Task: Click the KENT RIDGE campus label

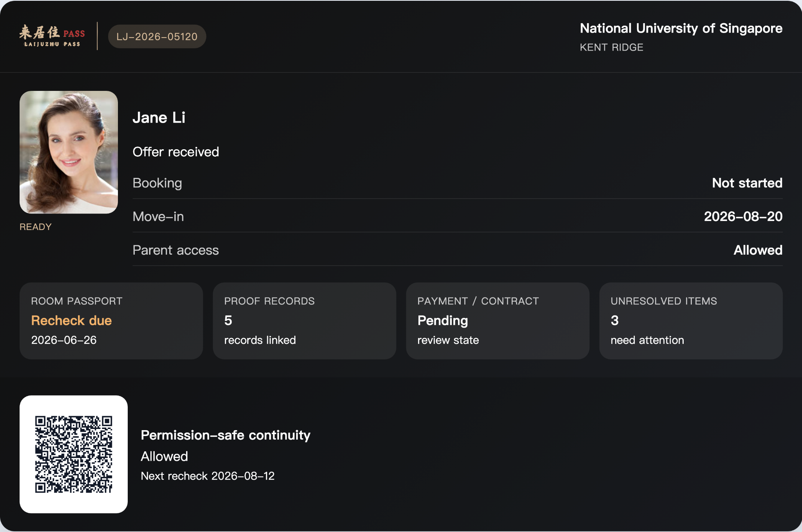Action: tap(612, 47)
